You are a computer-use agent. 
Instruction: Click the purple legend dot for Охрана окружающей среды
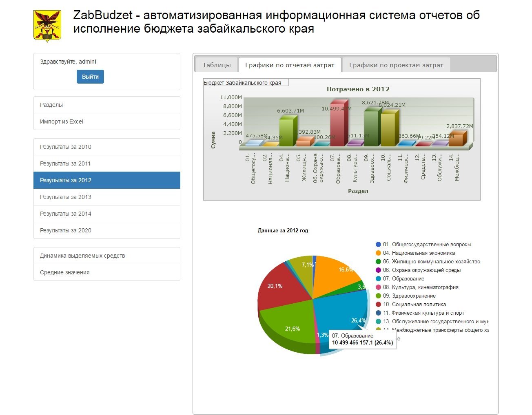pos(378,270)
